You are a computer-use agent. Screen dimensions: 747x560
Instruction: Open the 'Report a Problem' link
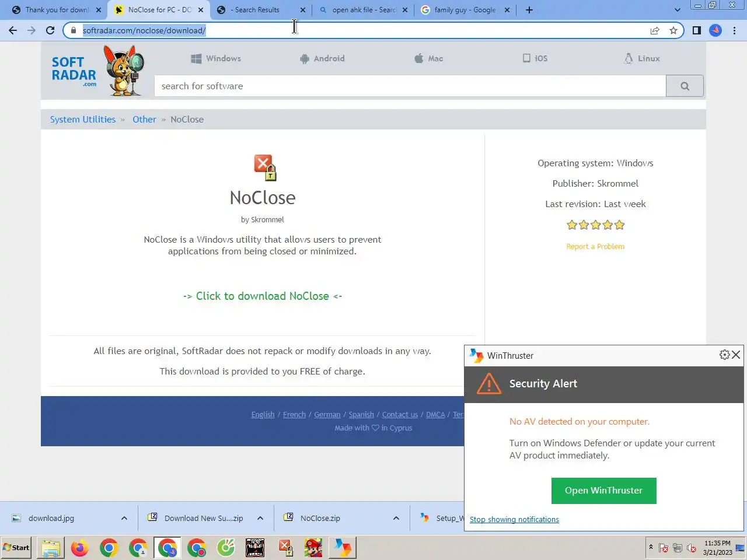click(595, 247)
